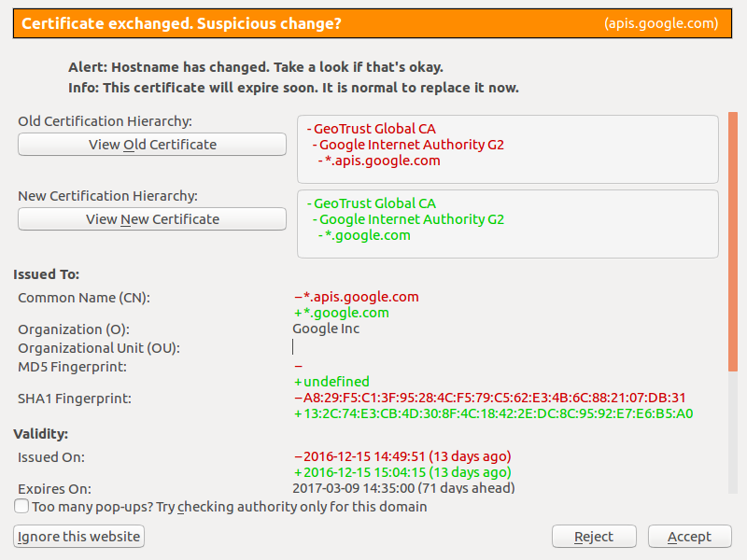Click the apis.google.com label in the orange header

click(x=661, y=23)
